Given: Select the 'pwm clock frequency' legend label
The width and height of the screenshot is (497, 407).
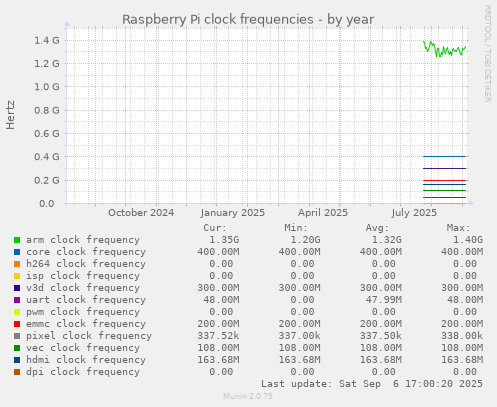Looking at the screenshot, I should point(83,312).
